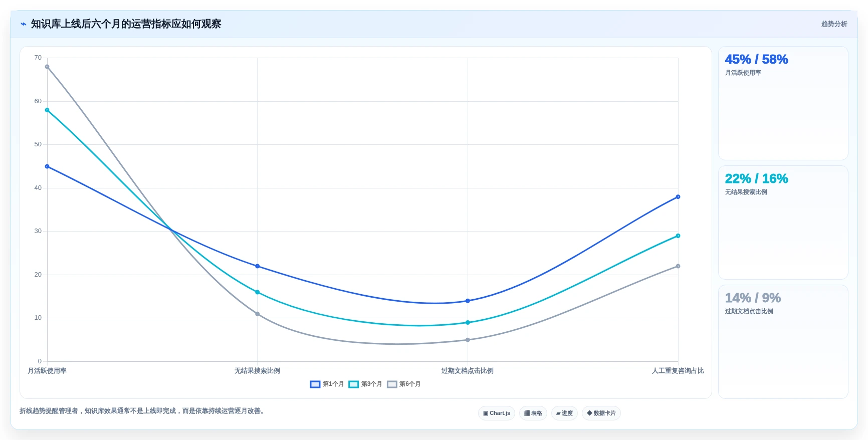This screenshot has width=868, height=440.
Task: Click the cyan 第3个月 legend color box
Action: 354,384
